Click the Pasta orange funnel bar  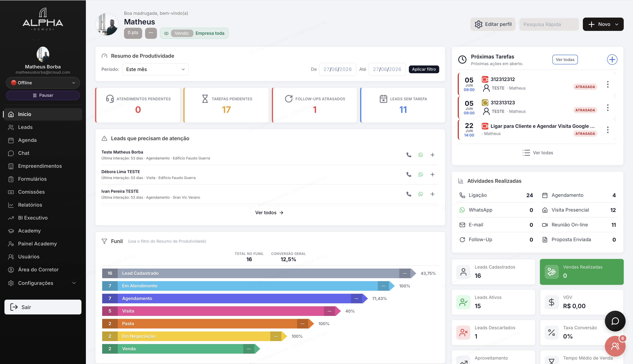click(x=208, y=323)
